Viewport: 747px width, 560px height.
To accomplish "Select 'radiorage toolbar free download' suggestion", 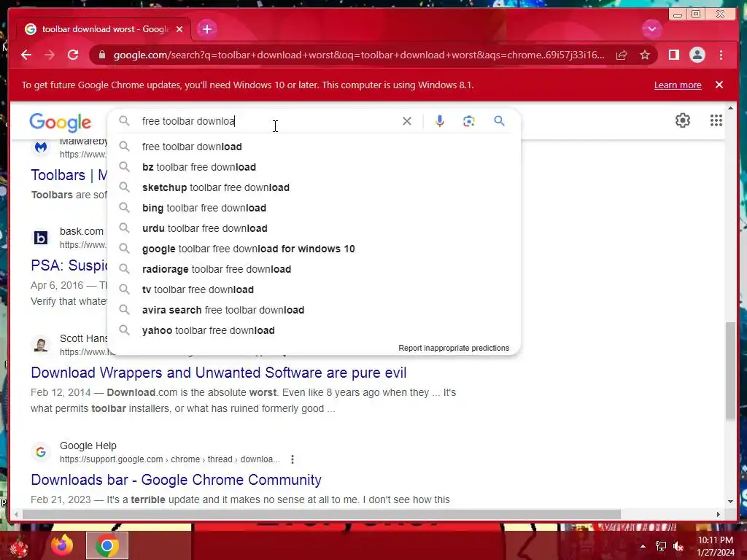I will tap(314, 270).
